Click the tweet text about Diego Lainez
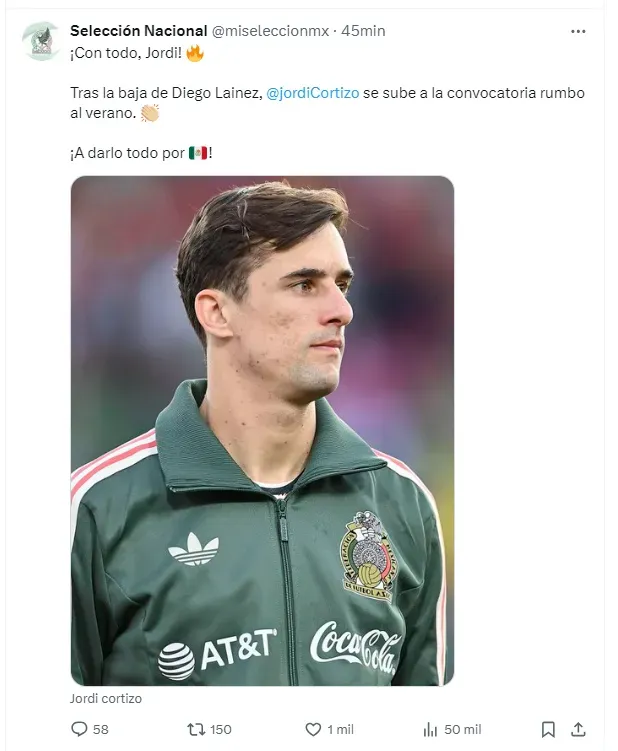Viewport: 618px width, 751px height. [x=327, y=102]
